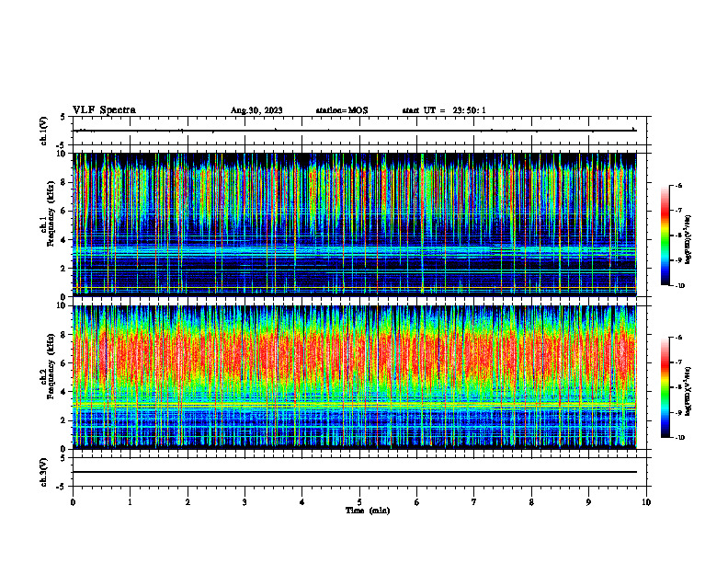Viewport: 728px width, 563px height.
Task: Click time axis tick label "3"
Action: pyautogui.click(x=245, y=502)
